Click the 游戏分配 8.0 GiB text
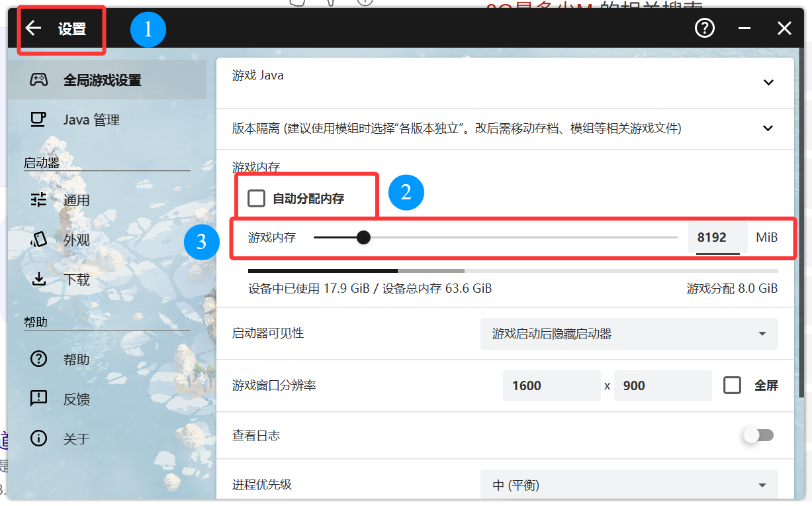Image resolution: width=812 pixels, height=506 pixels. (732, 288)
